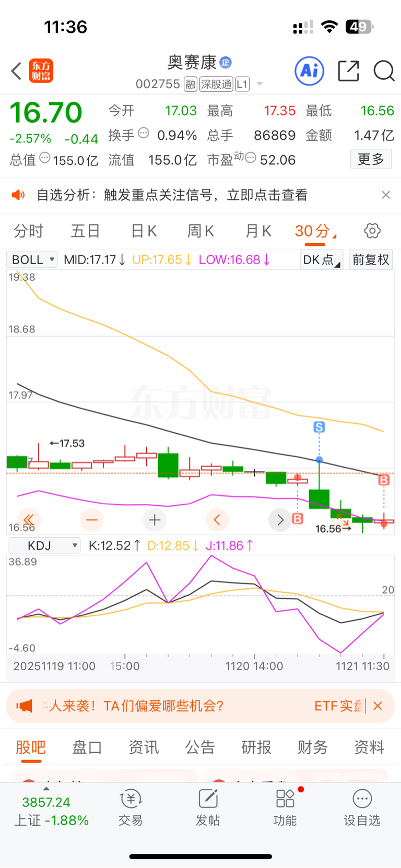Tap the J:11.86 KDJ value
The width and height of the screenshot is (401, 868).
(x=230, y=545)
